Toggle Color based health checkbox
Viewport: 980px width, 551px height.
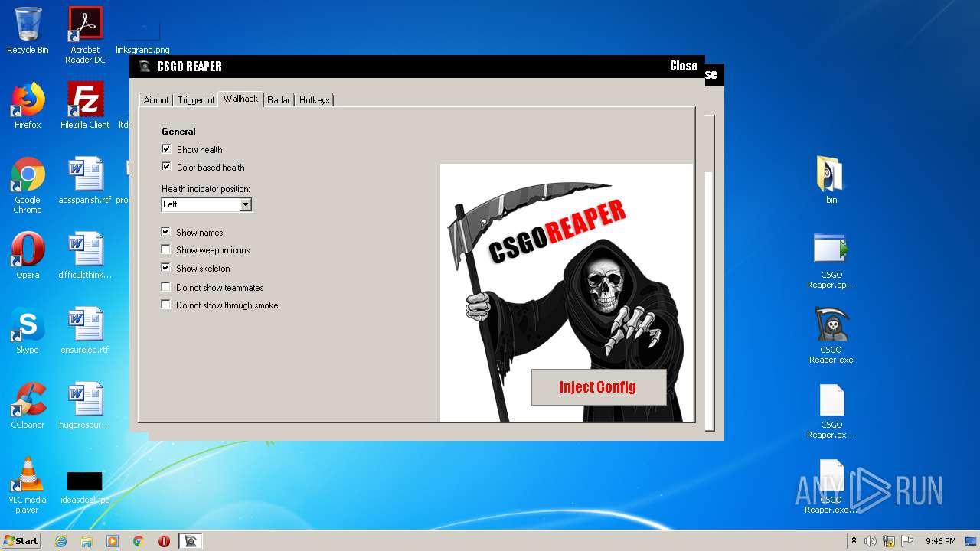[166, 167]
